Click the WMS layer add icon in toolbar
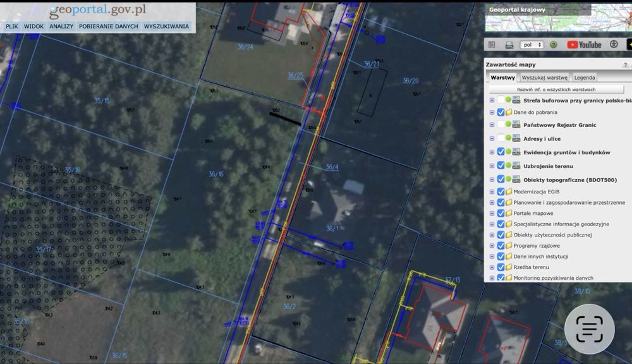Viewport: 632px width, 364px height. coord(509,45)
